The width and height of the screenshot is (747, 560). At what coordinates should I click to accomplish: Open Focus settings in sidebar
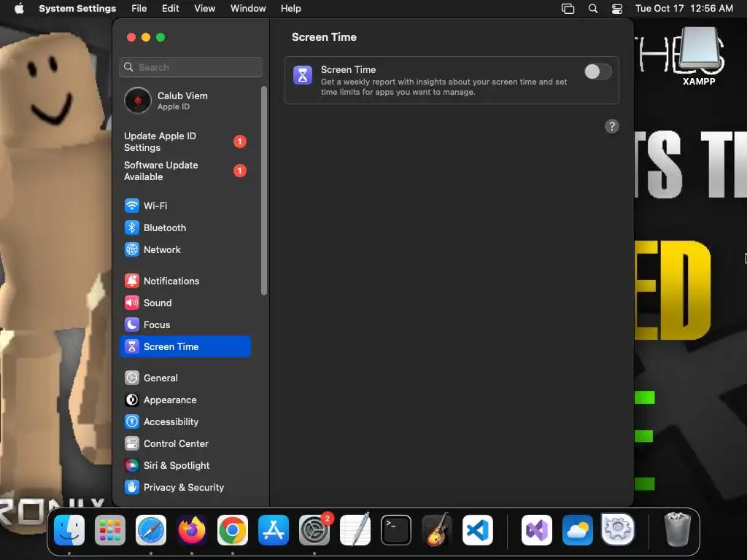click(x=185, y=324)
